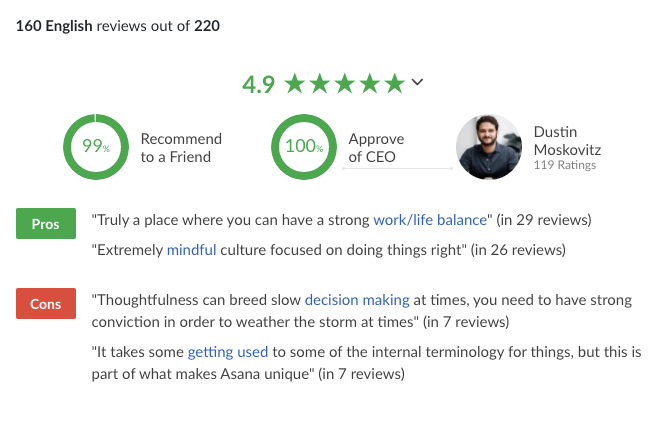The image size is (665, 437).
Task: Click the 119 Ratings text
Action: pos(564,165)
